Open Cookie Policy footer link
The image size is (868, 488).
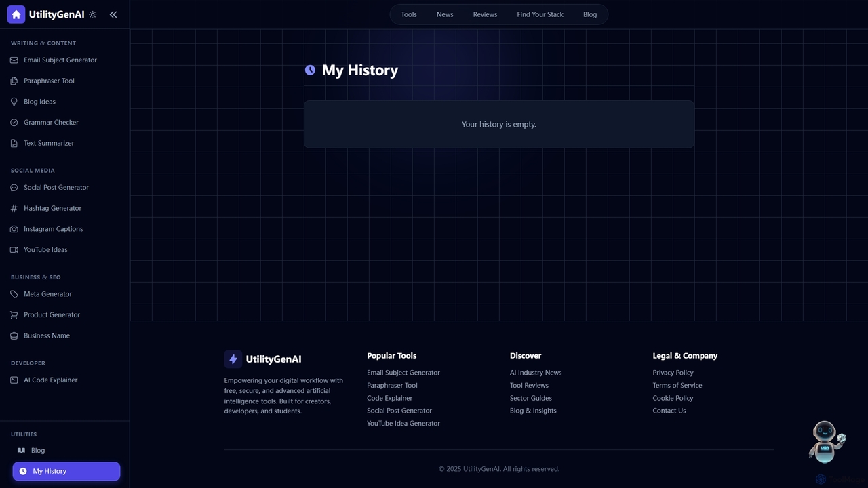pos(673,398)
